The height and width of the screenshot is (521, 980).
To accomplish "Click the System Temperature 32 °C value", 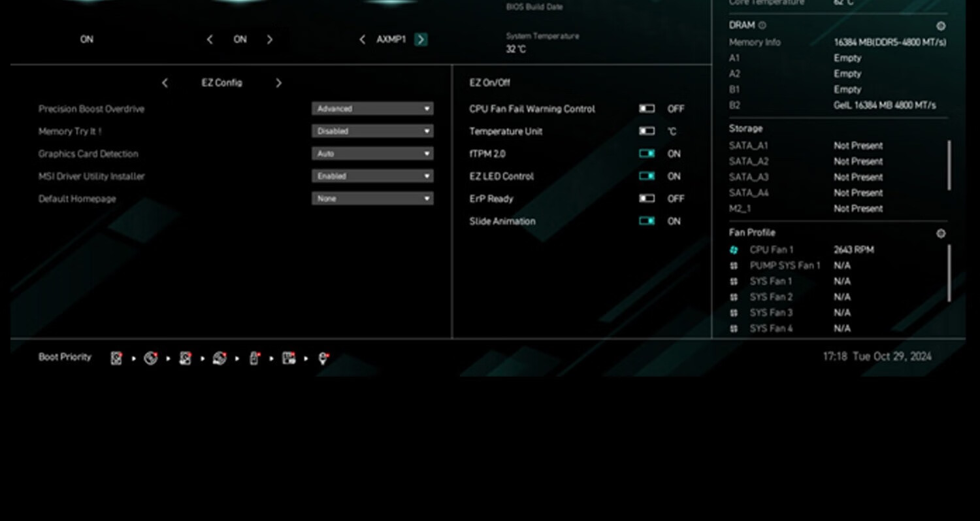I will 515,49.
